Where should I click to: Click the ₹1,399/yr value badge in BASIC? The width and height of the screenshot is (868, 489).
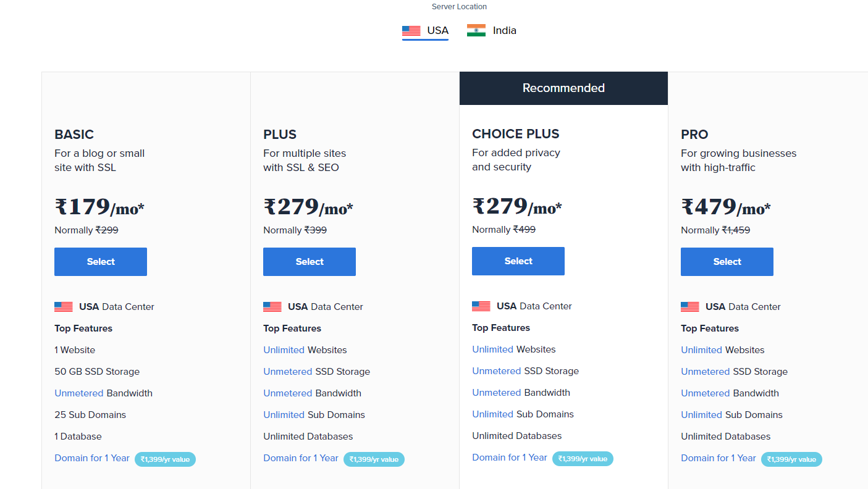click(x=165, y=459)
